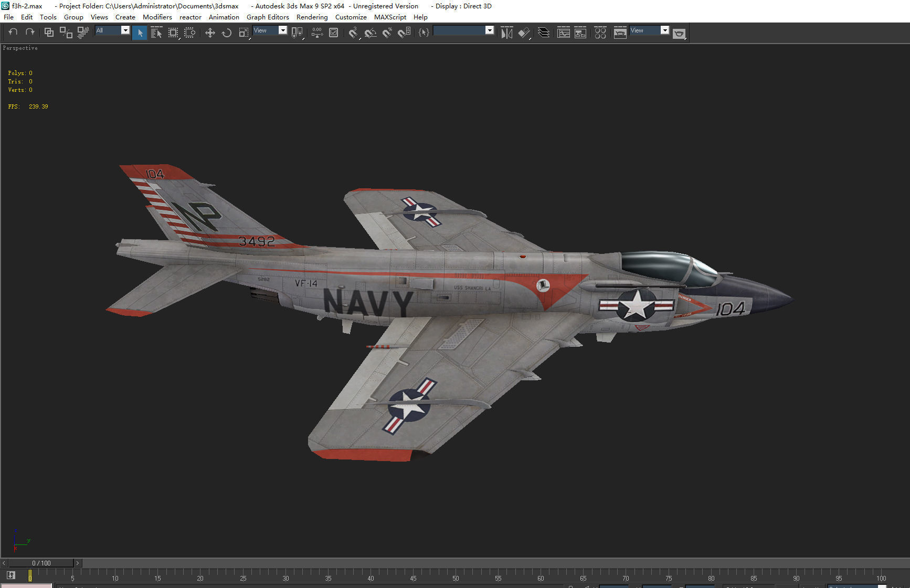The image size is (910, 588).
Task: Open the Graph Editors menu
Action: pyautogui.click(x=268, y=17)
